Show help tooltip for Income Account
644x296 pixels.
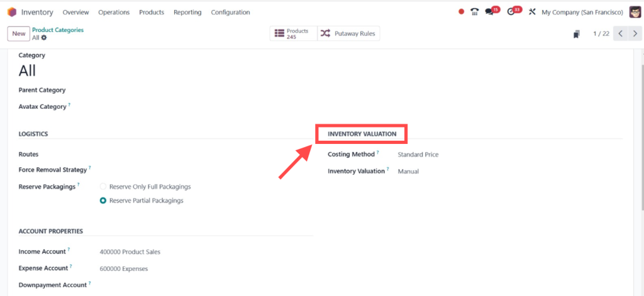point(69,249)
